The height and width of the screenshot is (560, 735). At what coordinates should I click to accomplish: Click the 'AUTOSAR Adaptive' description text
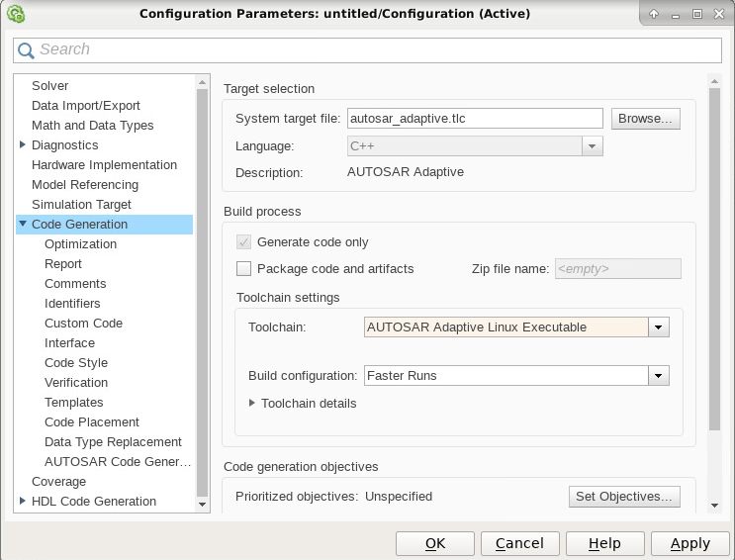[406, 172]
